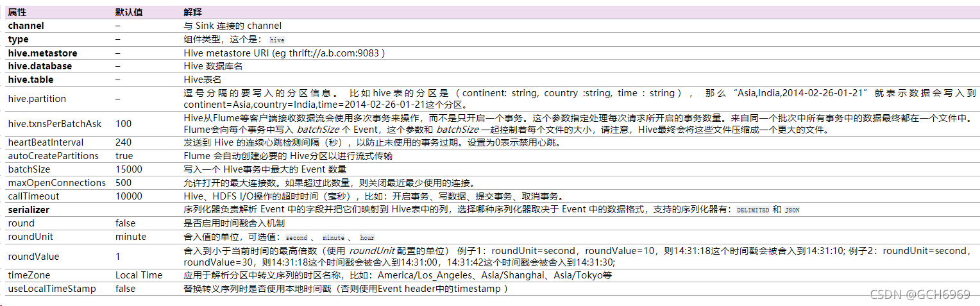Viewport: 980px width, 306px height.
Task: Click the default value Local Time
Action: click(x=139, y=275)
